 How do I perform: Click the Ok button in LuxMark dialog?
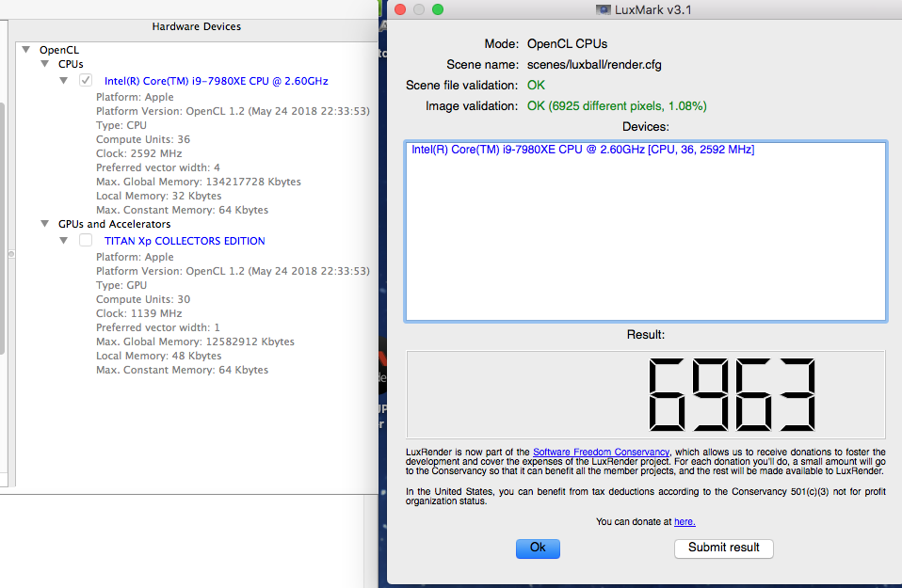538,548
